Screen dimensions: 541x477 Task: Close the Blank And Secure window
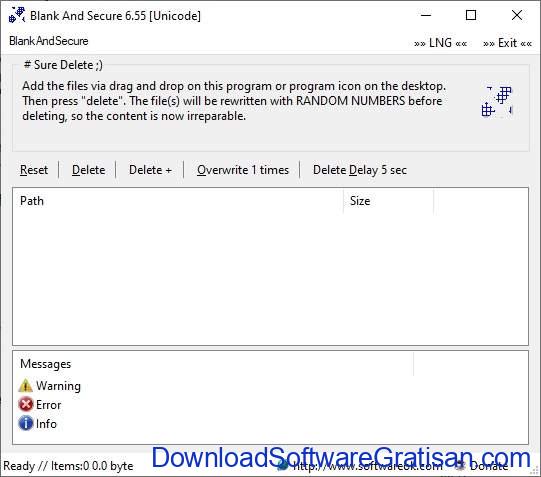pyautogui.click(x=517, y=15)
